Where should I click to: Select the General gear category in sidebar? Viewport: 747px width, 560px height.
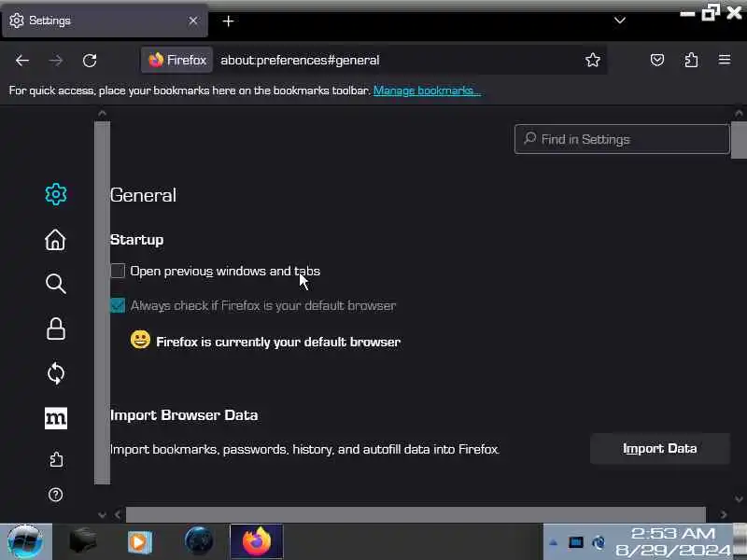tap(56, 194)
